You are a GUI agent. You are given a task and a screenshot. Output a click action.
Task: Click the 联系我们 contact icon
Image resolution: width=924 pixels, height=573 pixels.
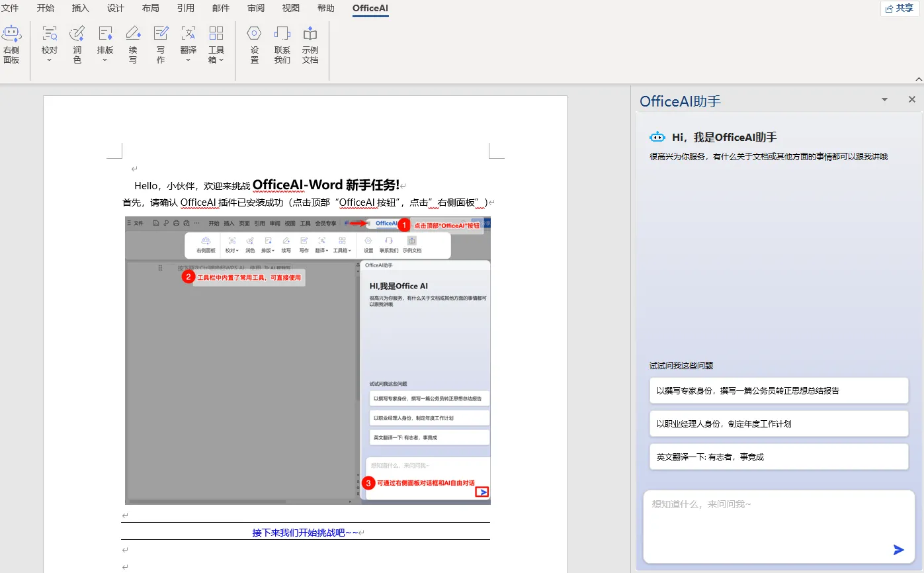[x=282, y=43]
